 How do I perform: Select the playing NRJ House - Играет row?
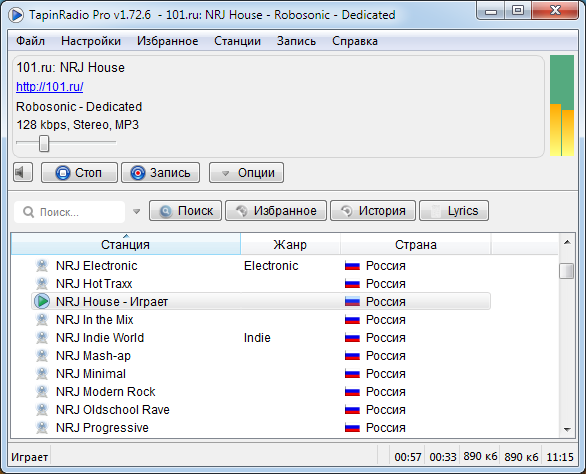[x=261, y=301]
